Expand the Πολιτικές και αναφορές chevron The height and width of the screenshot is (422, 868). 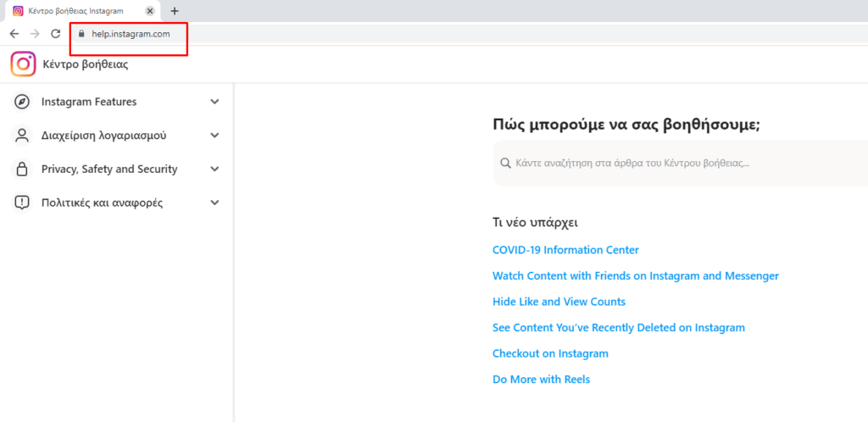[x=214, y=203]
